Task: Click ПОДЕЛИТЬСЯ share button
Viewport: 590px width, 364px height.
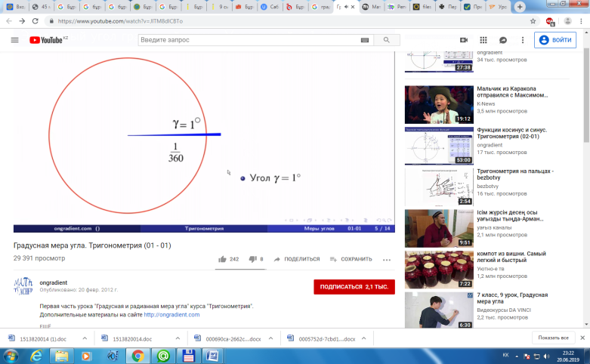Action: pyautogui.click(x=296, y=259)
